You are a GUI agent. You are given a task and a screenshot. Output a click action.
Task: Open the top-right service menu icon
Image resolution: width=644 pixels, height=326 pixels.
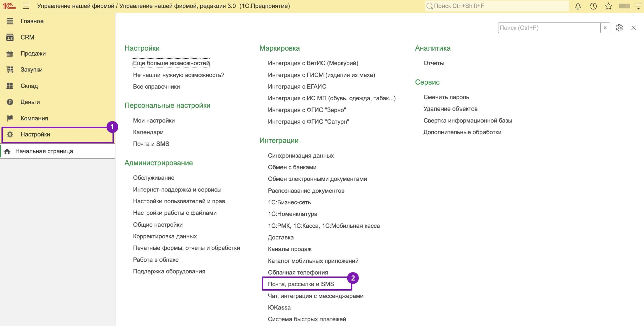[638, 6]
